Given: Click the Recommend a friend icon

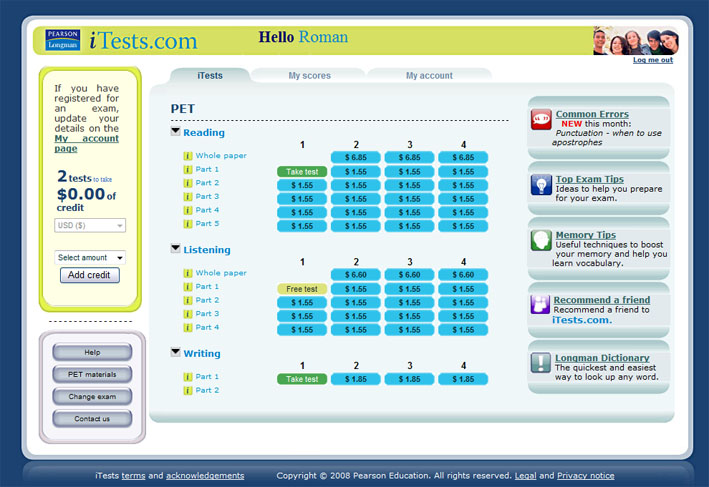Looking at the screenshot, I should point(541,304).
